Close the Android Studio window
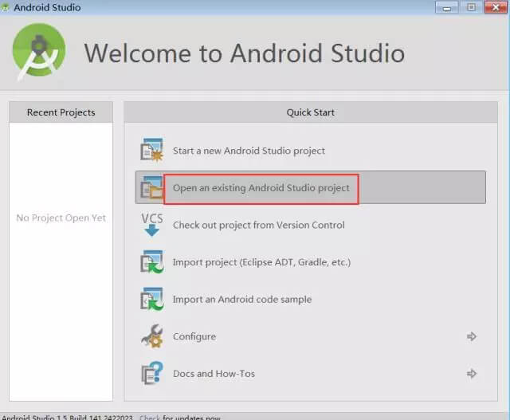 pyautogui.click(x=496, y=7)
